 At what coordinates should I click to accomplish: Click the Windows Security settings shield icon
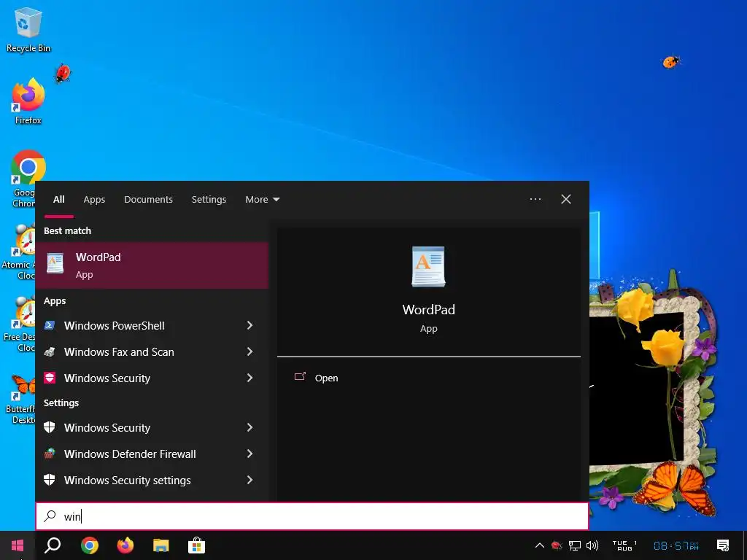pos(50,480)
